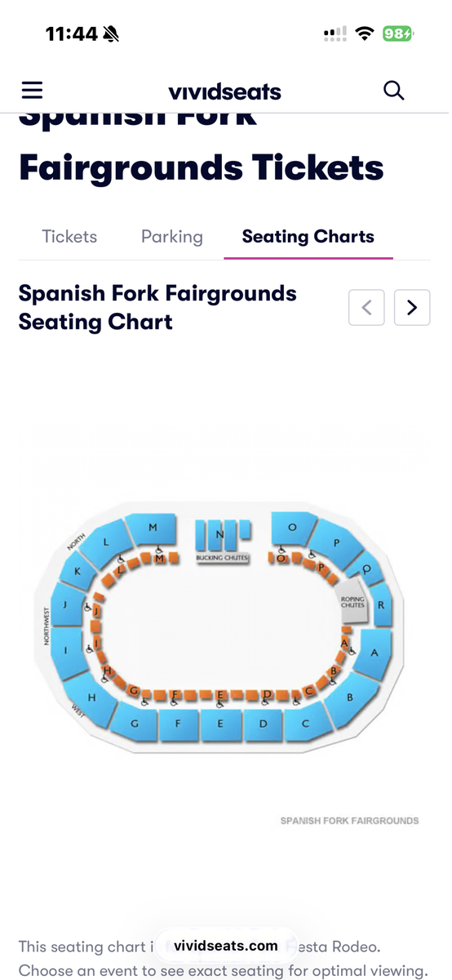The image size is (452, 980).
Task: Open the vividseats home logo
Action: tap(224, 91)
